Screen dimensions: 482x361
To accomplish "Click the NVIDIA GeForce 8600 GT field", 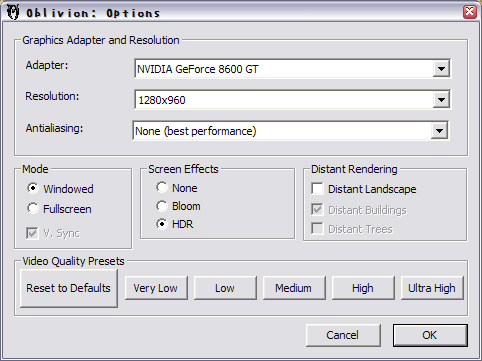I will coord(292,69).
